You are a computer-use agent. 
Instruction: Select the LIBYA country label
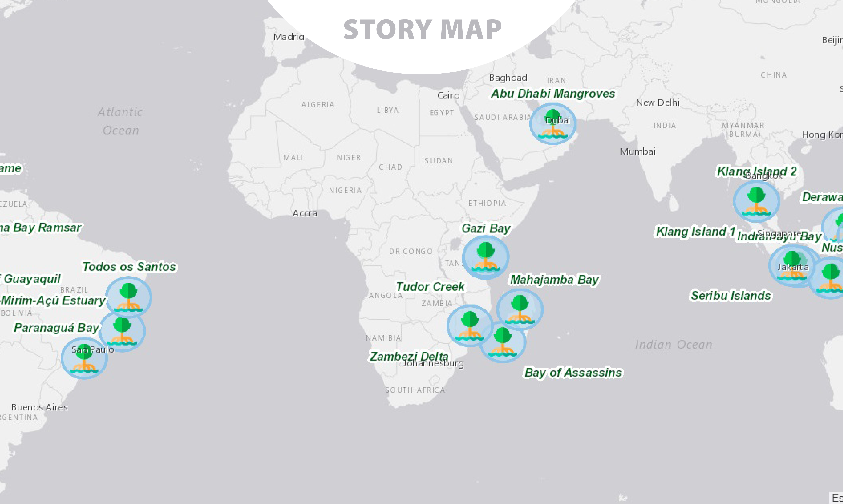coord(388,110)
